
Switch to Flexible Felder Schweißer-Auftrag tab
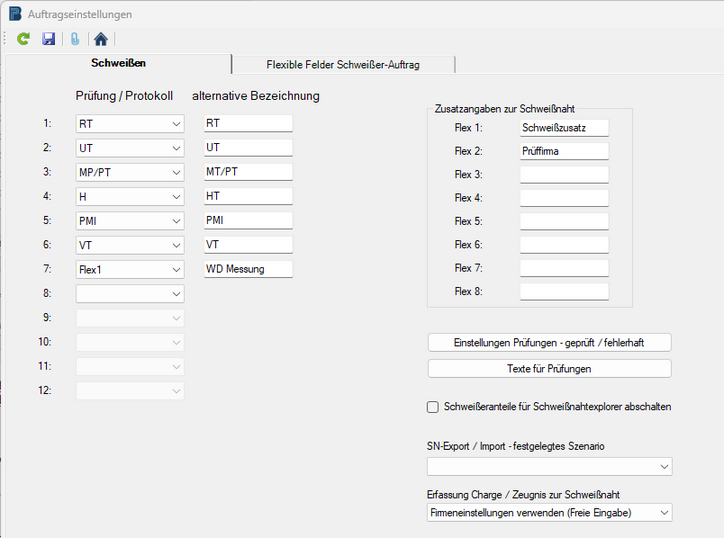343,65
